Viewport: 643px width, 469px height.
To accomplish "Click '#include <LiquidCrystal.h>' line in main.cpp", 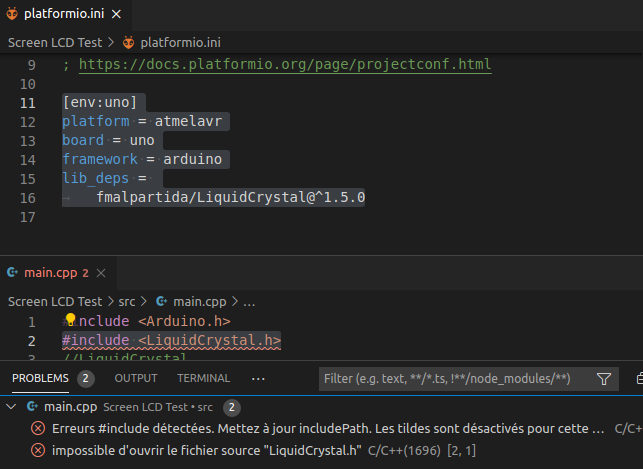I will [171, 341].
